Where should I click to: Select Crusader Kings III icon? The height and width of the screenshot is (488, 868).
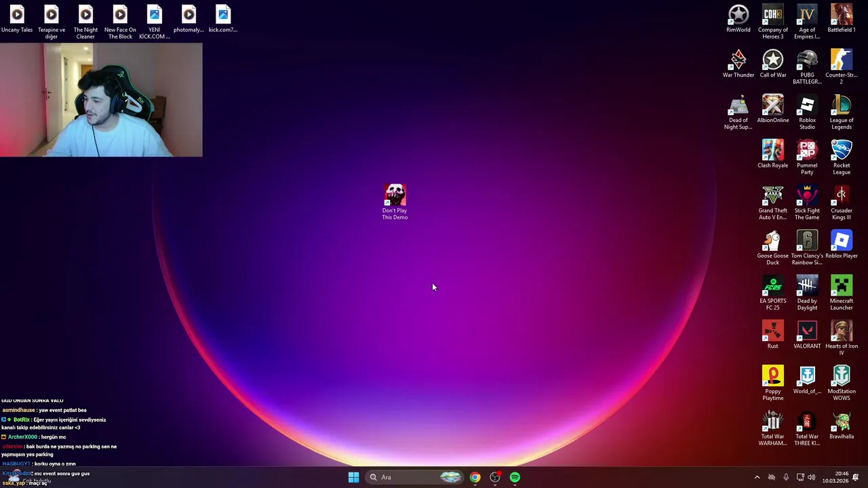click(x=842, y=203)
